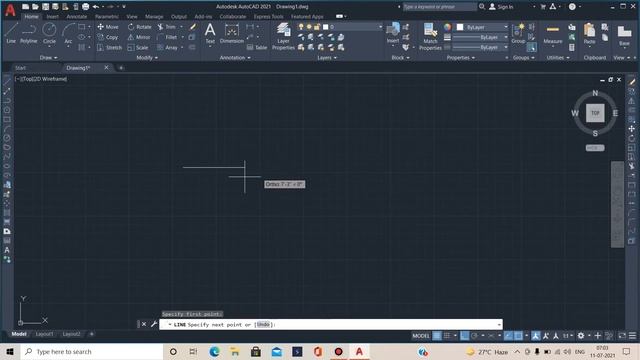640x360 pixels.
Task: Toggle Object Snap Tracking in the status bar
Action: [x=508, y=336]
